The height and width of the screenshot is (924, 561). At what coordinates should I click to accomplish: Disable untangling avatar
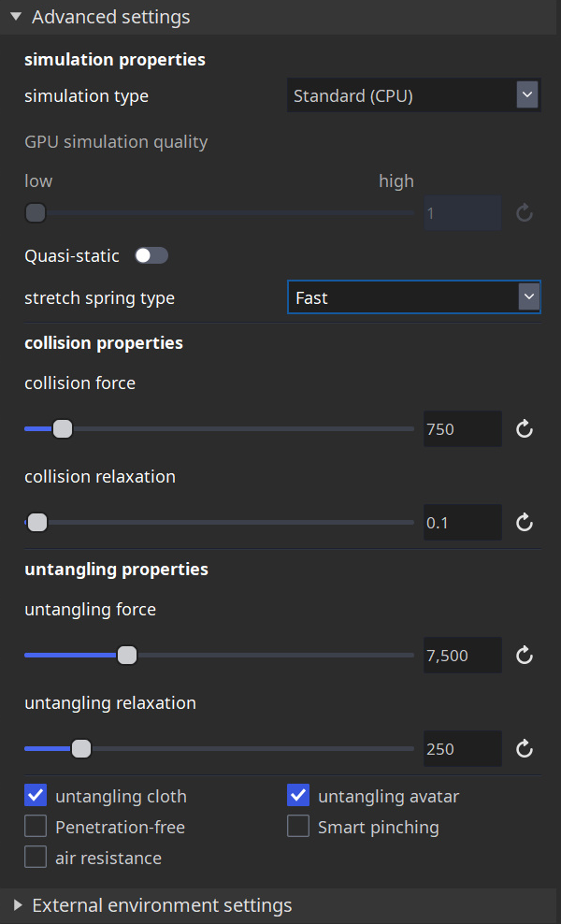pyautogui.click(x=297, y=795)
